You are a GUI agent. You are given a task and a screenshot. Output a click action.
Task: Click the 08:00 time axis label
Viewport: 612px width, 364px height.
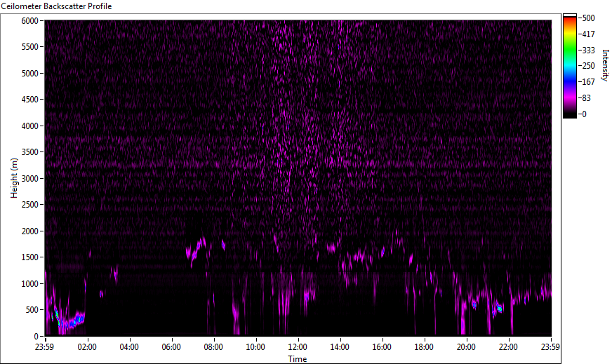point(213,347)
